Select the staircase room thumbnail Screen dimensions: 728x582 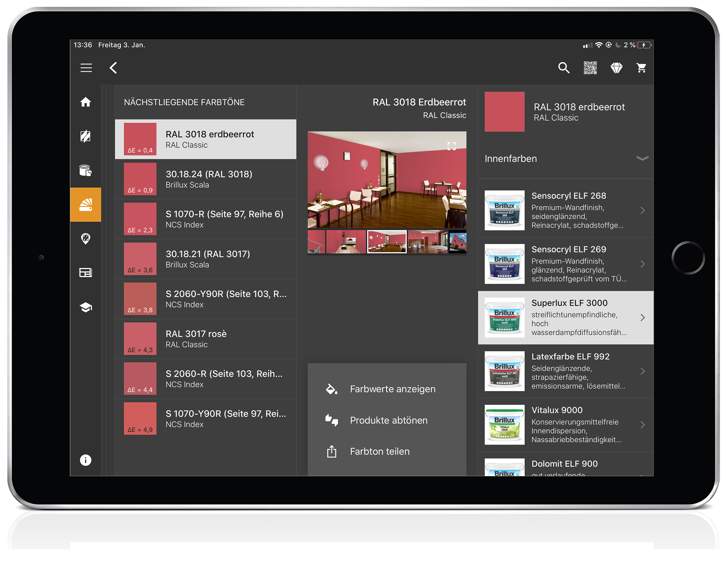pyautogui.click(x=316, y=242)
